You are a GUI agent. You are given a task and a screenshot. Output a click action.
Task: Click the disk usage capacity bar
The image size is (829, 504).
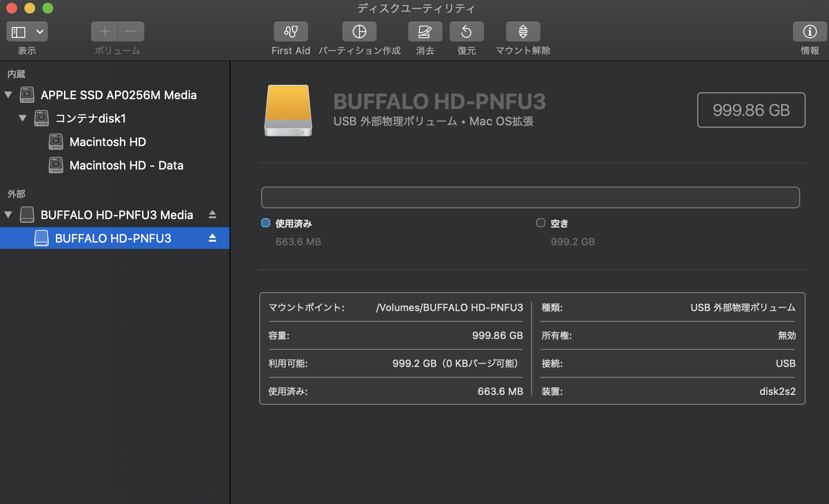(x=530, y=197)
